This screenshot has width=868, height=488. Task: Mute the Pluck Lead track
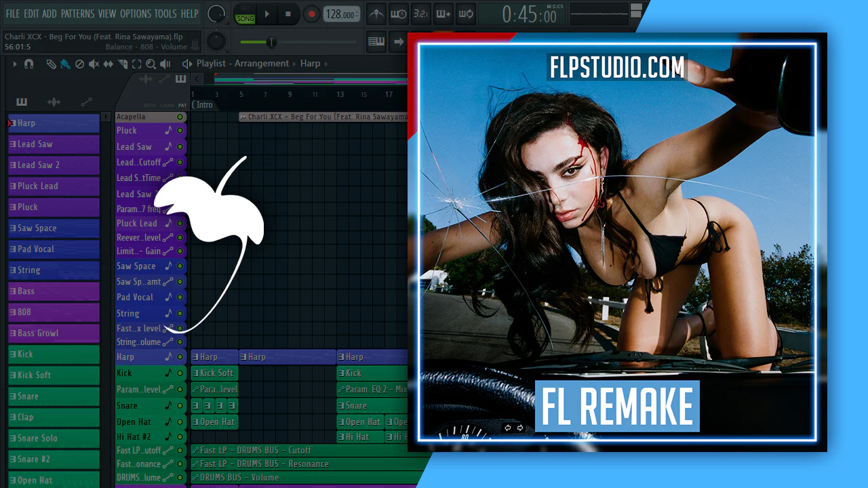click(180, 223)
